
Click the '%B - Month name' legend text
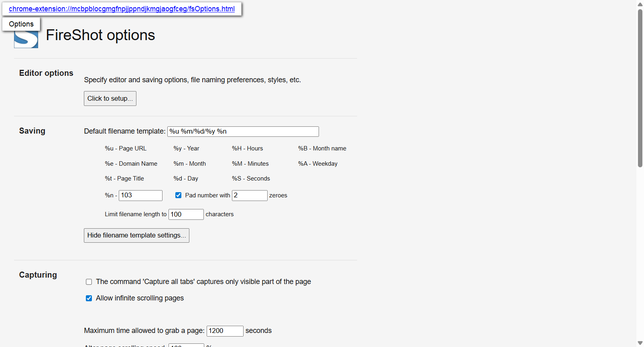(322, 148)
